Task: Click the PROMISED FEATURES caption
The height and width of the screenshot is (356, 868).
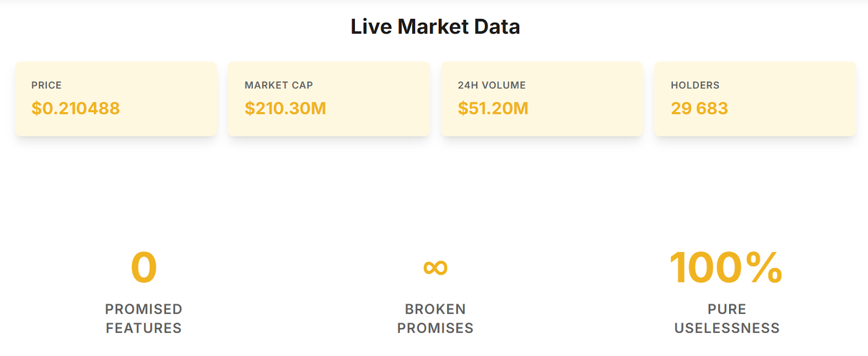Action: 144,319
